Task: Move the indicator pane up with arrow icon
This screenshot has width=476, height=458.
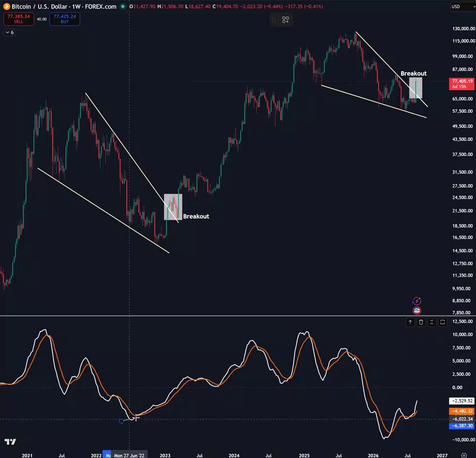Action: pos(410,322)
